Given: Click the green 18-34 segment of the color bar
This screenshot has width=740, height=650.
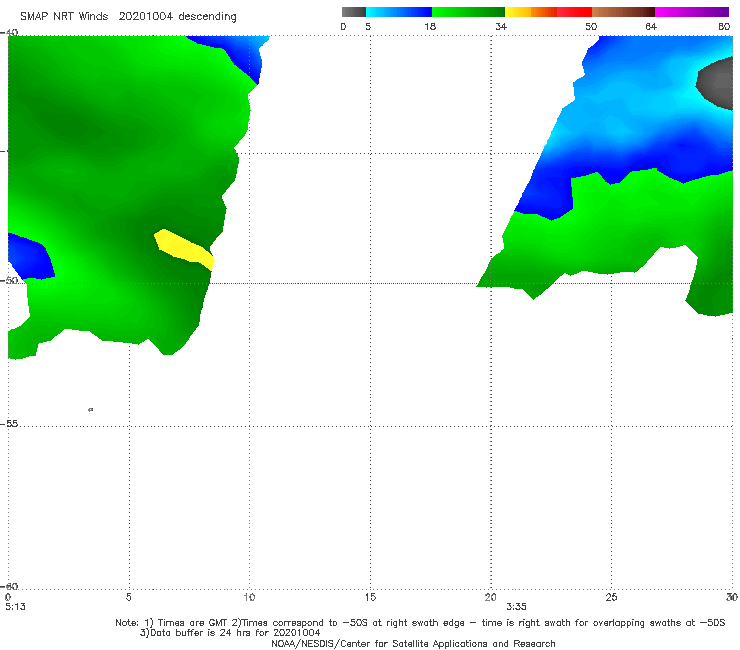Looking at the screenshot, I should 468,12.
